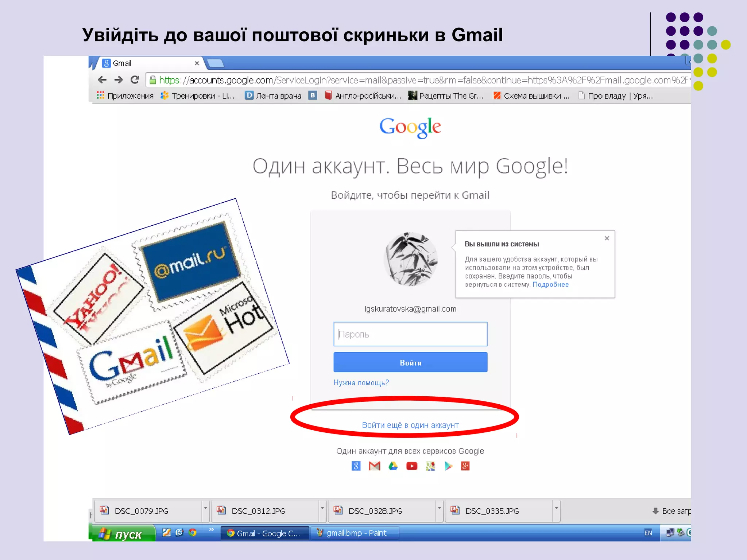Click the browser forward arrow
The image size is (747, 560).
tap(119, 80)
